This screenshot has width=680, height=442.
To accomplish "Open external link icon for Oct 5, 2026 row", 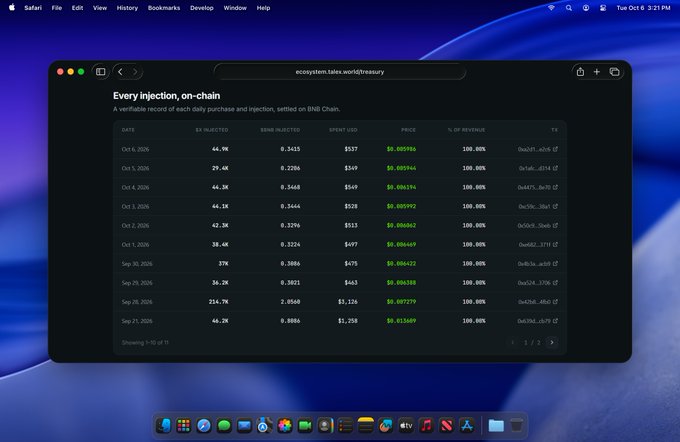I will coord(555,168).
